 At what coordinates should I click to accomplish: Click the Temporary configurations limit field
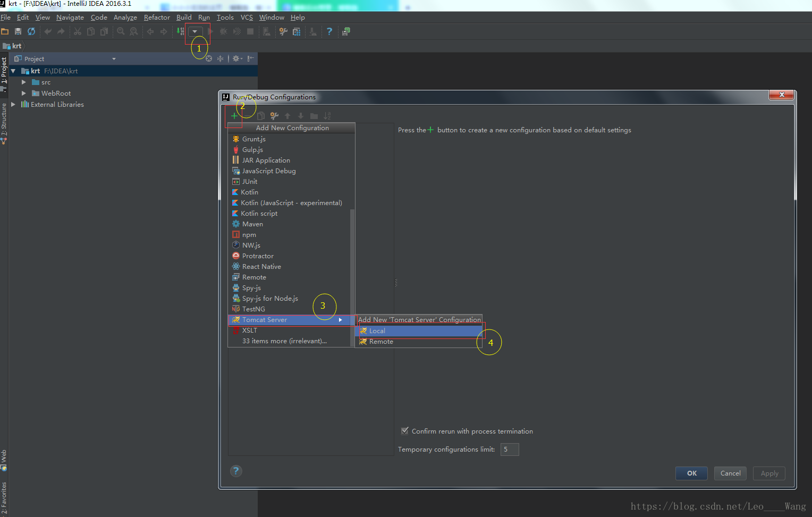click(510, 450)
